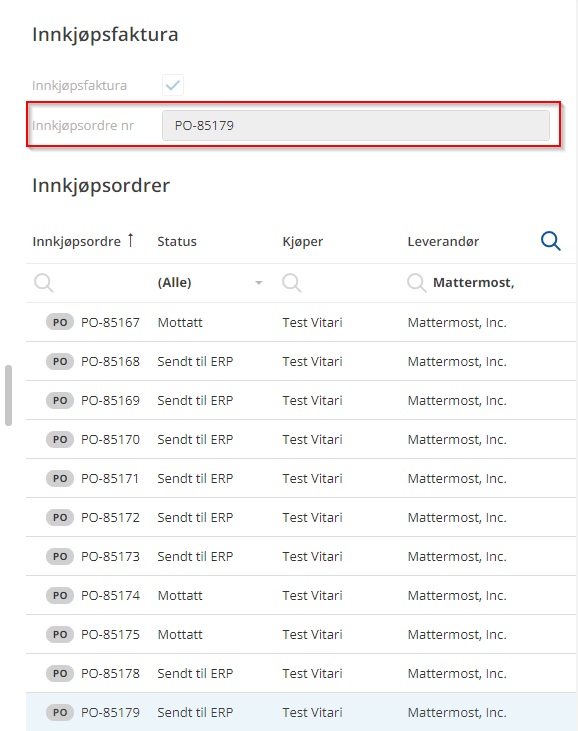Click the Leverandør filter magnifier icon
Image resolution: width=578 pixels, height=731 pixels.
pos(416,283)
